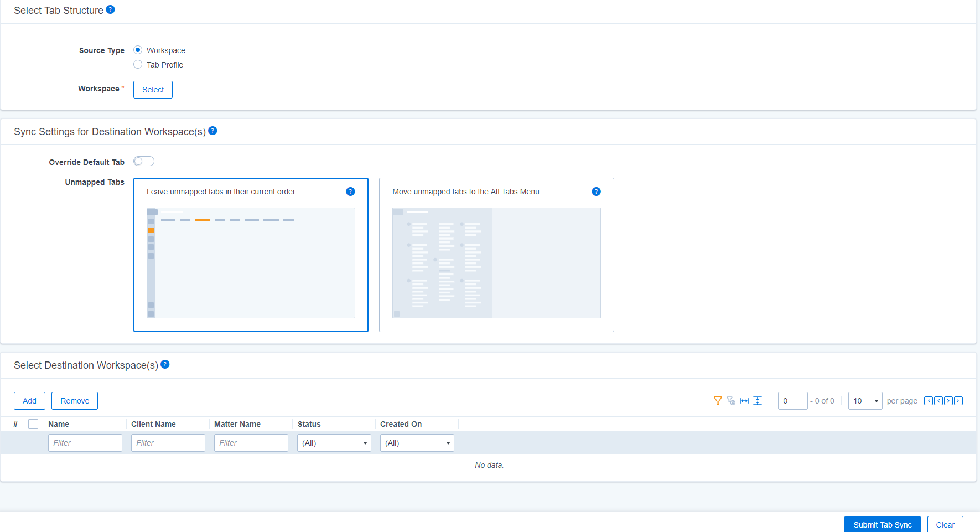Go to next page of results

pos(948,401)
